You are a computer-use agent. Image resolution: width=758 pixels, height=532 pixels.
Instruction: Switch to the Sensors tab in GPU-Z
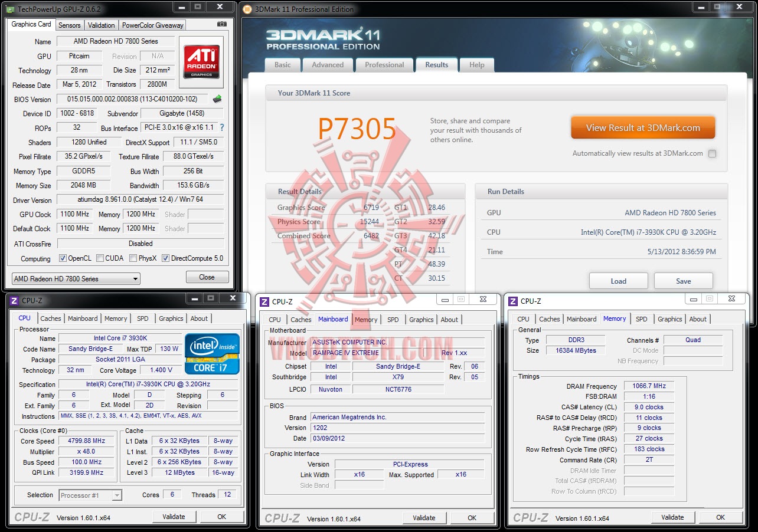point(69,25)
